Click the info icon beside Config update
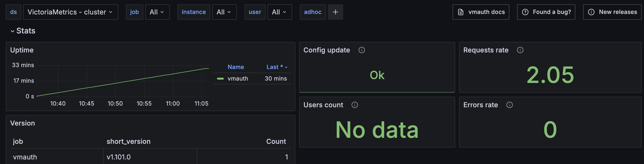Screen dimensions: 644x164 361,50
